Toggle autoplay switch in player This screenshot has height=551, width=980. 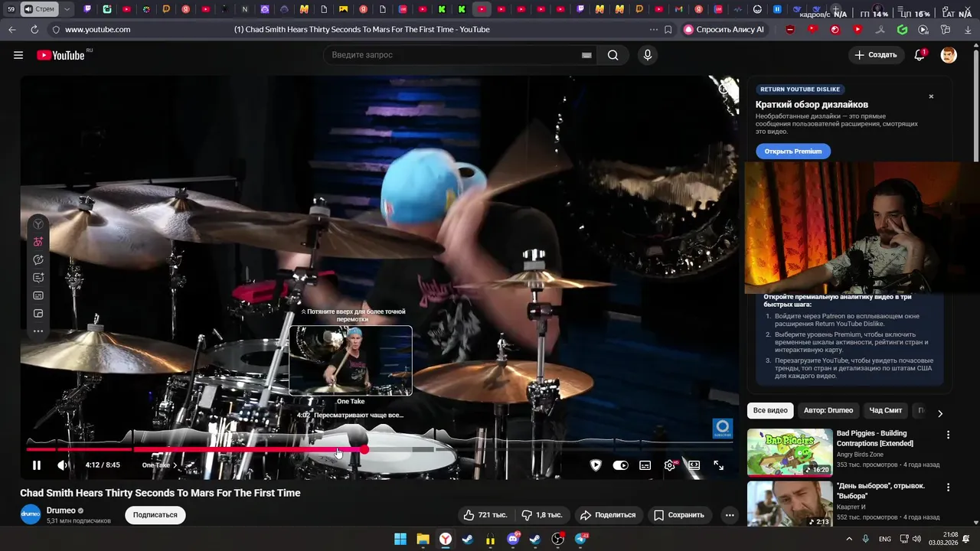(x=620, y=465)
